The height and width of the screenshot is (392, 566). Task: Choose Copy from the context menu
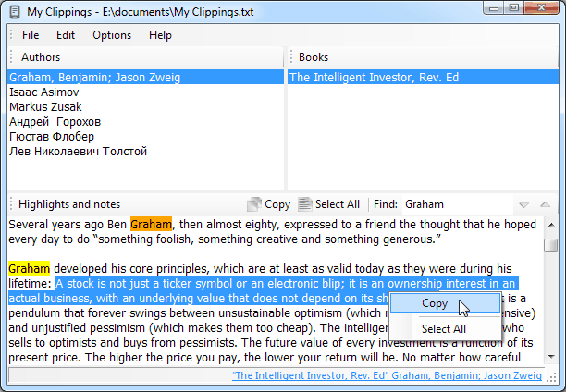(x=446, y=303)
